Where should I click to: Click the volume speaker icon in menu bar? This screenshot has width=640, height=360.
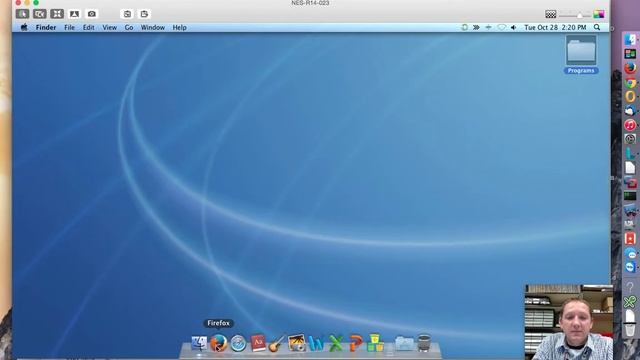click(x=513, y=27)
